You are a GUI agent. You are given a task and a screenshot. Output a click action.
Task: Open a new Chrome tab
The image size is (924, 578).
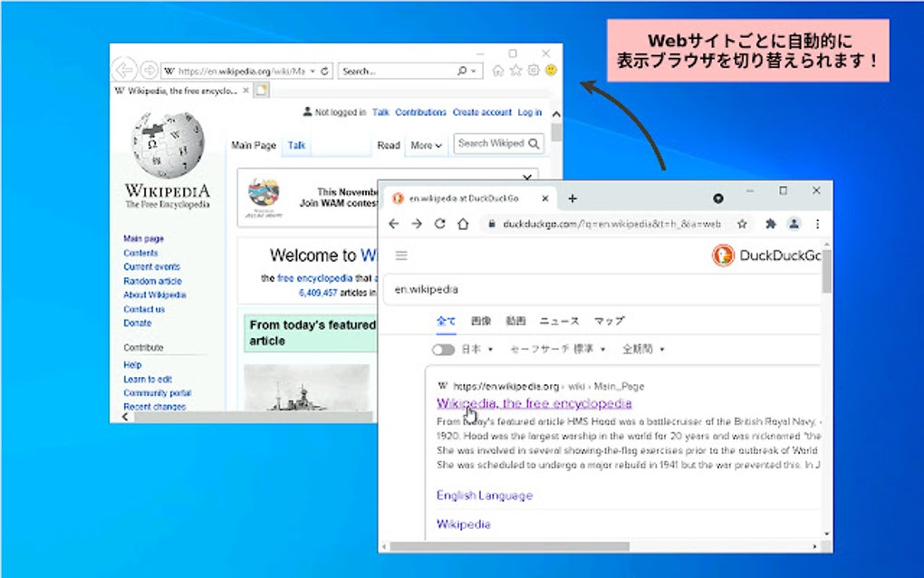573,198
